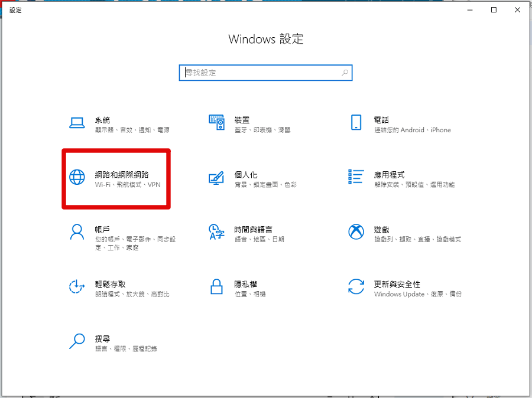The width and height of the screenshot is (532, 398).
Task: Click the 'Wi-Fi、飛航模式、VPN' description
Action: 128,184
